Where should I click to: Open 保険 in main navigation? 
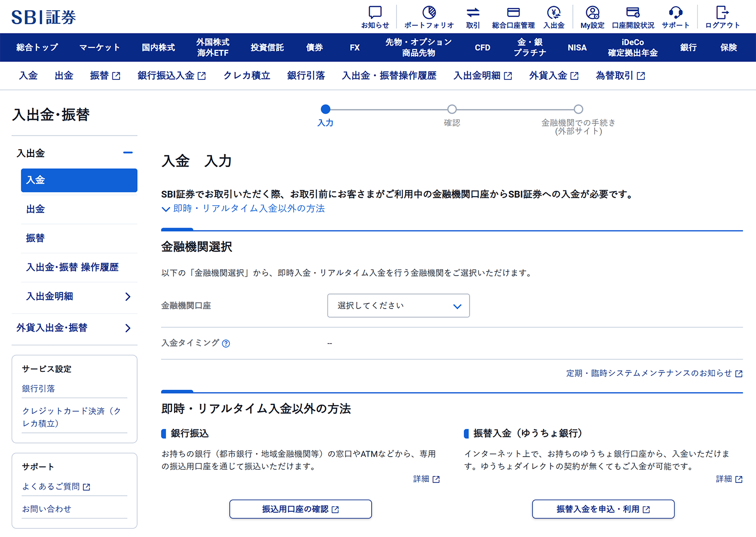click(728, 47)
